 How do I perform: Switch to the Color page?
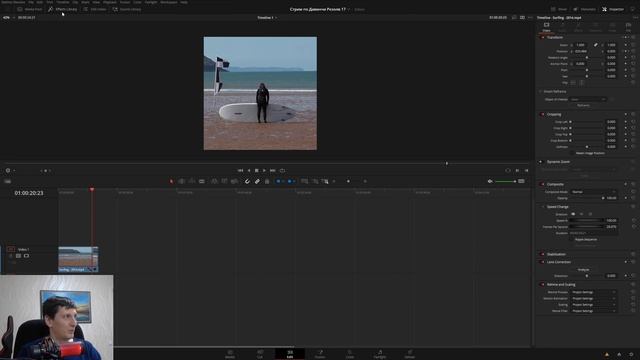350,354
